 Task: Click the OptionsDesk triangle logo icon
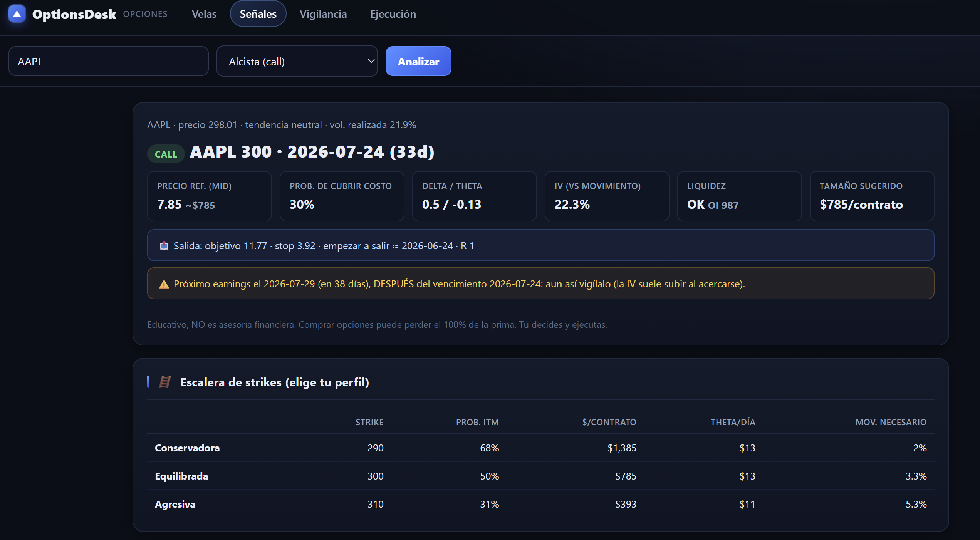[17, 14]
